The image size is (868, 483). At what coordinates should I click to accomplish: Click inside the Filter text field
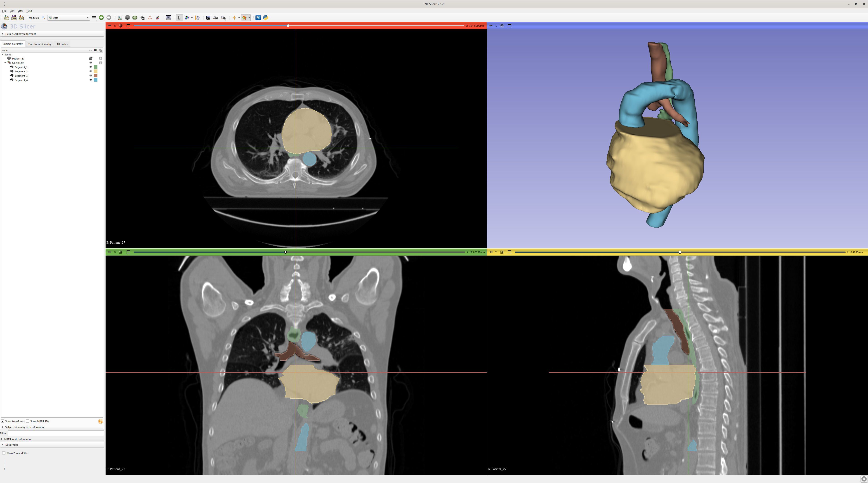tap(56, 433)
